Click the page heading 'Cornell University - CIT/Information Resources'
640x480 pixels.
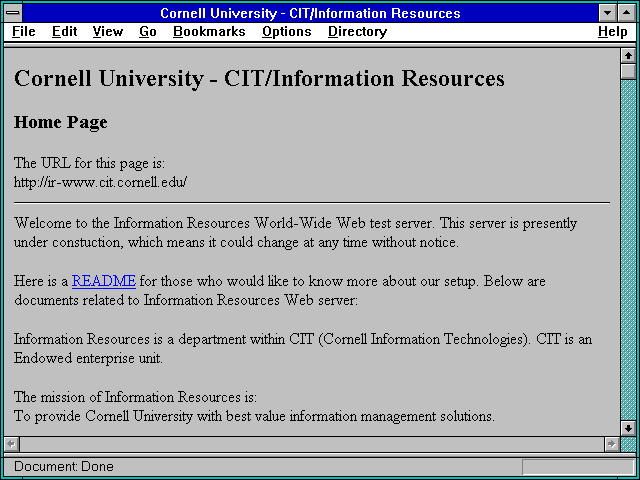259,78
